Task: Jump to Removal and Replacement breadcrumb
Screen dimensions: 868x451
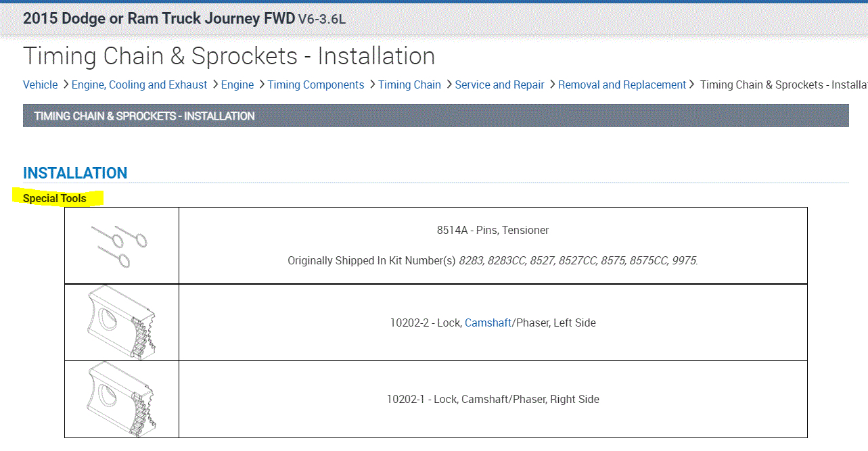Action: pyautogui.click(x=622, y=85)
